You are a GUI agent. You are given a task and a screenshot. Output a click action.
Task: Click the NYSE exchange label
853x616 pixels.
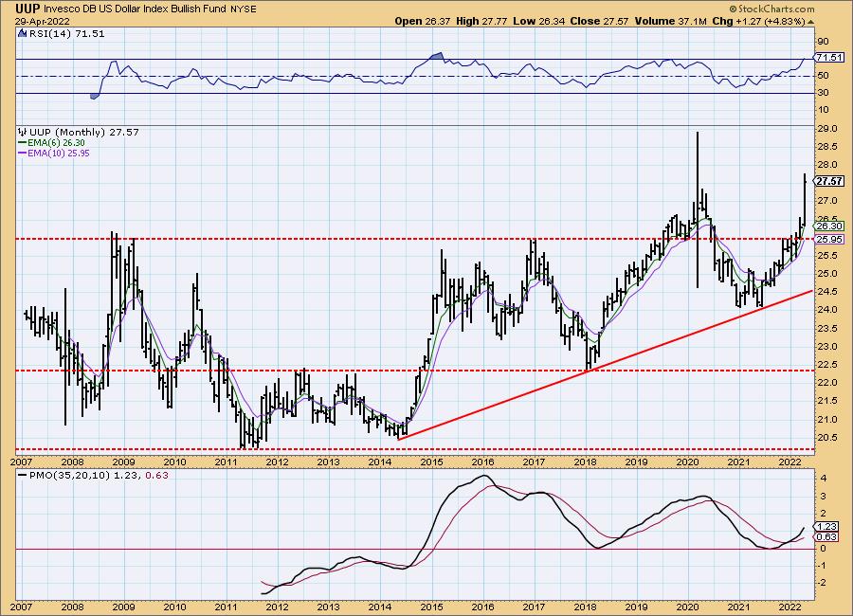[x=244, y=9]
